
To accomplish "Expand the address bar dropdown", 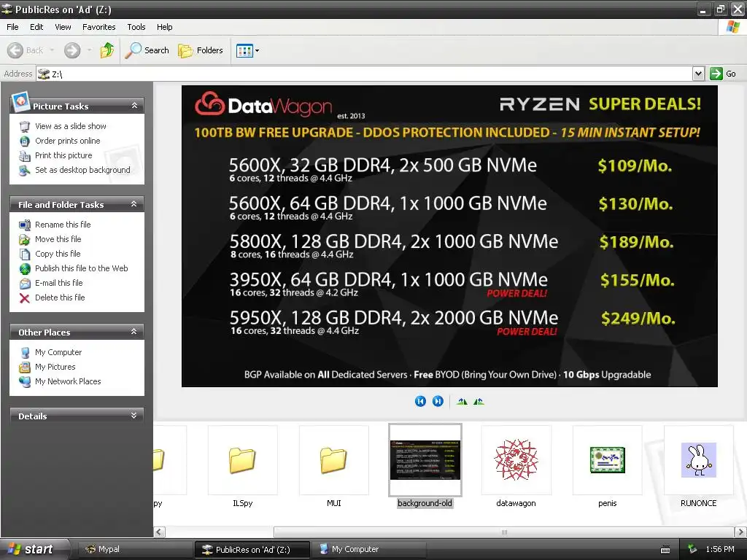I will pos(698,74).
